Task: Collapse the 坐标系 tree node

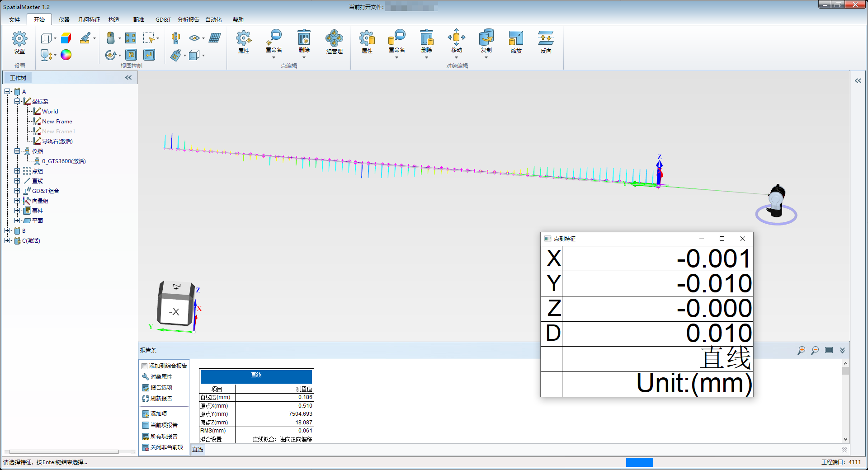Action: tap(17, 101)
